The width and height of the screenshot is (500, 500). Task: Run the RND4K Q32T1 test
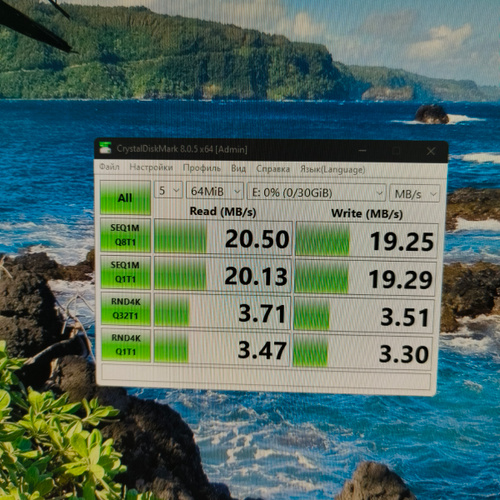pos(126,309)
